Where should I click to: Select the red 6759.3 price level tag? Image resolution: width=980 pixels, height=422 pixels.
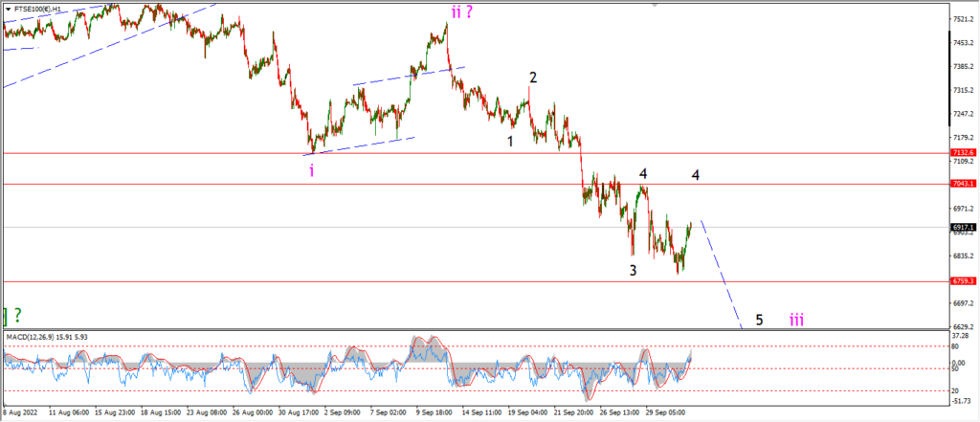point(963,281)
